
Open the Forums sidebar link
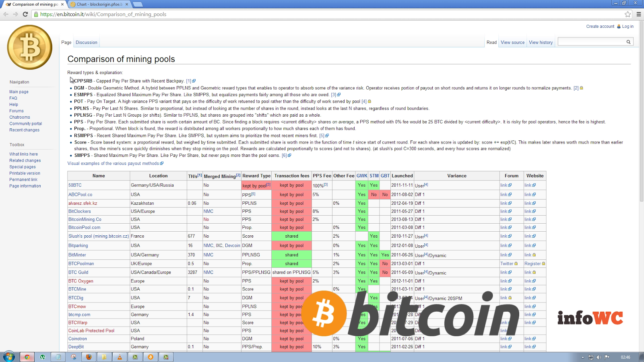point(17,111)
